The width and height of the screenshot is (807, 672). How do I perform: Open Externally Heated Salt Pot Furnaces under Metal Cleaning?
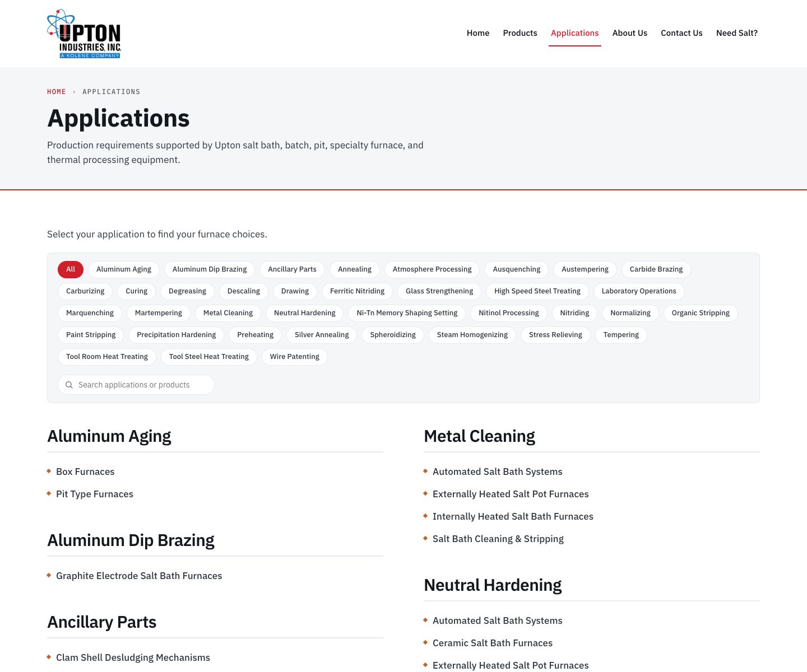click(x=511, y=494)
